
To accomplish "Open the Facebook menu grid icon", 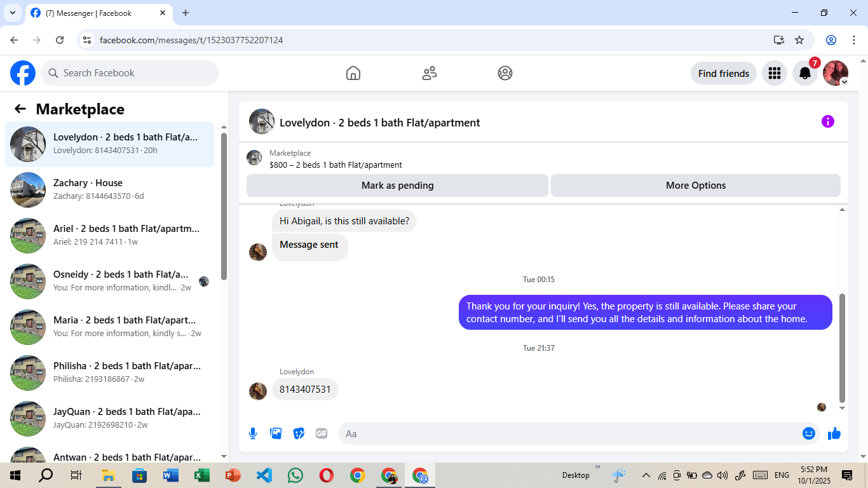I will (774, 73).
